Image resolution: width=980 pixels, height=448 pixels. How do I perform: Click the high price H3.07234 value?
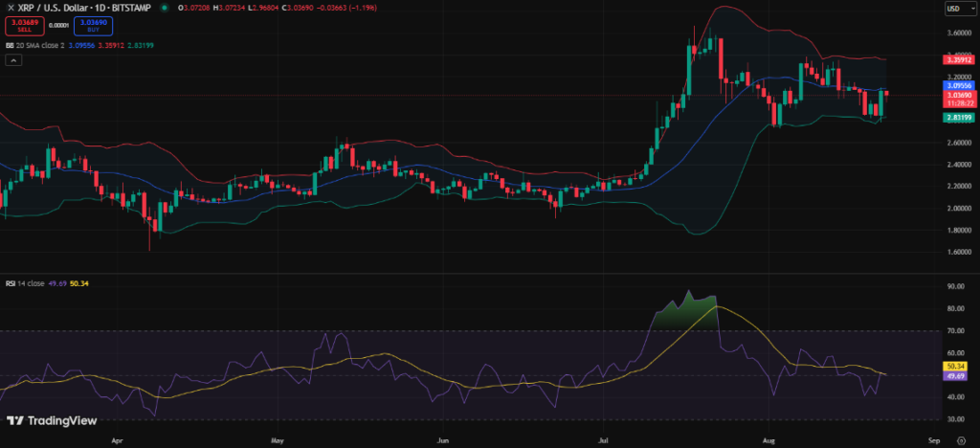[x=229, y=8]
